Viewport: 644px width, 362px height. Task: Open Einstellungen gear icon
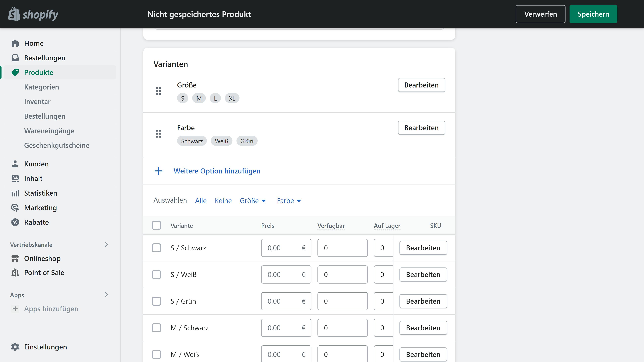click(x=15, y=347)
